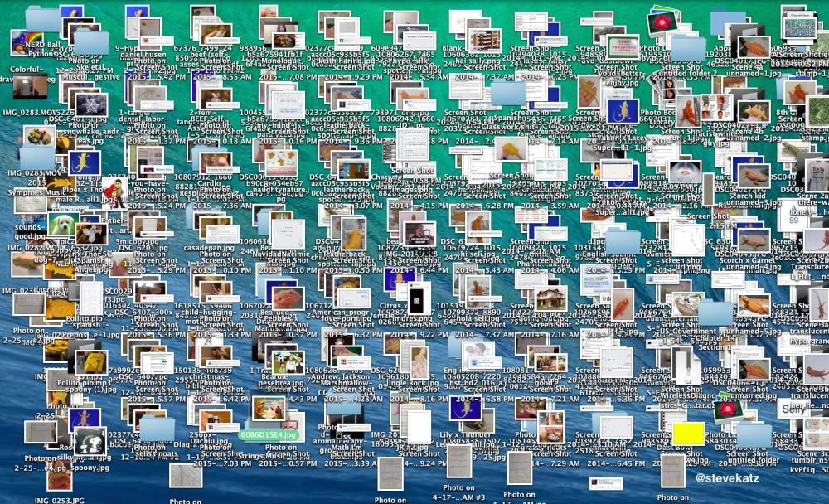
Task: Click the casadepan.jpg file label
Action: pos(209,248)
